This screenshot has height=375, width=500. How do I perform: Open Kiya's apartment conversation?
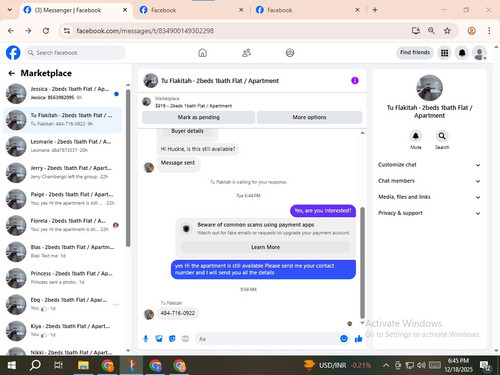[62, 330]
